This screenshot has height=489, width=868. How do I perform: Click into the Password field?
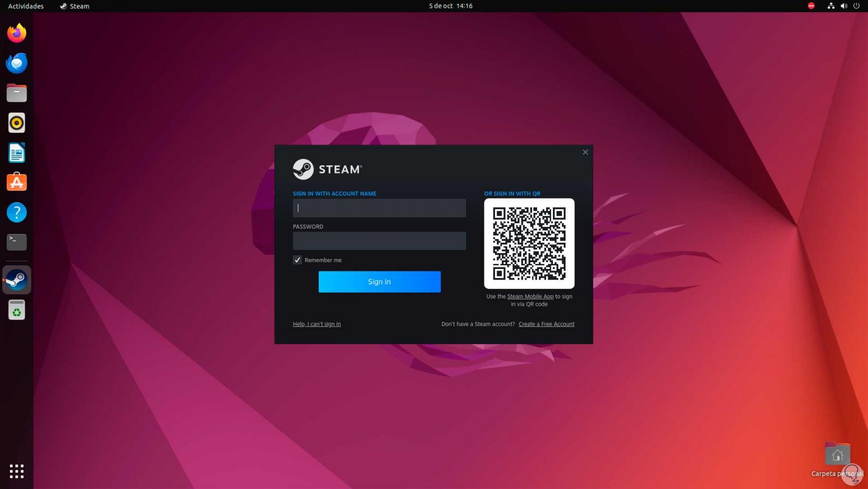coord(379,241)
